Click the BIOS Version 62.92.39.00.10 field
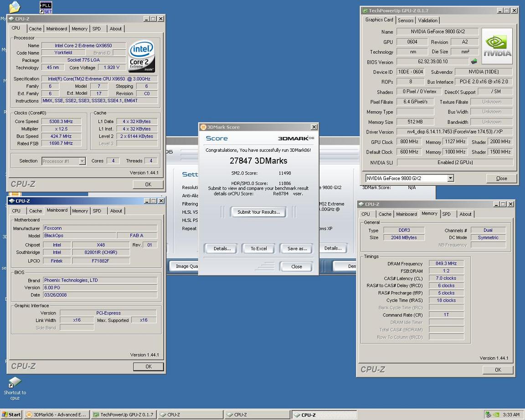525x420 pixels. click(432, 61)
